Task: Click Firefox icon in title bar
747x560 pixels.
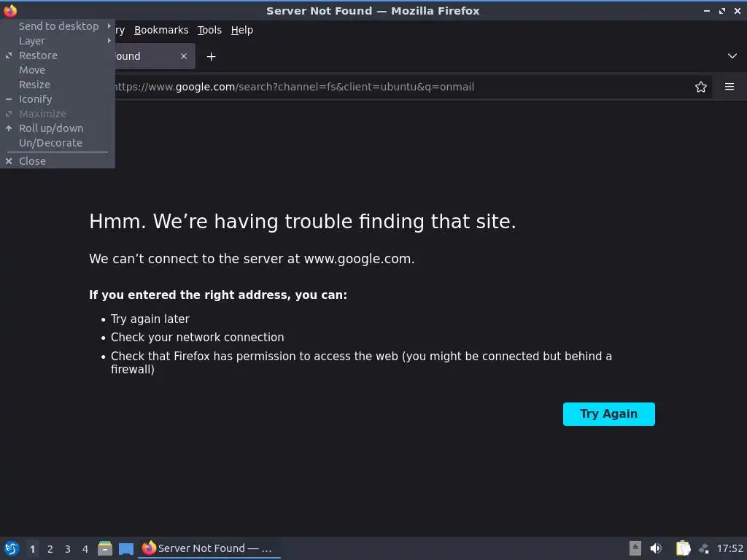Action: 10,10
